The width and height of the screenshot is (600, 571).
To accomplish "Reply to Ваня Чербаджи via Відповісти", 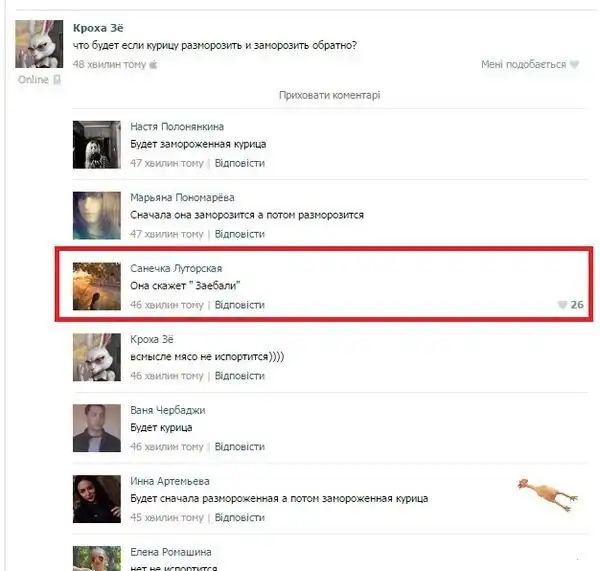I will click(x=240, y=446).
